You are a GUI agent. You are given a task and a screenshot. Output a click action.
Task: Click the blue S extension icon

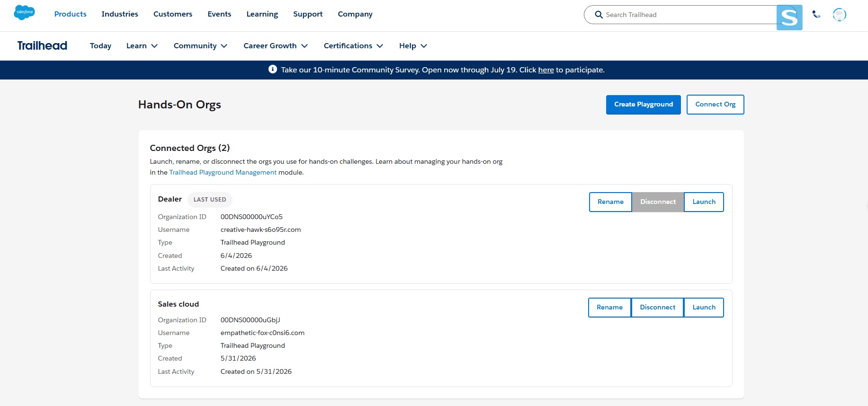pyautogui.click(x=789, y=18)
